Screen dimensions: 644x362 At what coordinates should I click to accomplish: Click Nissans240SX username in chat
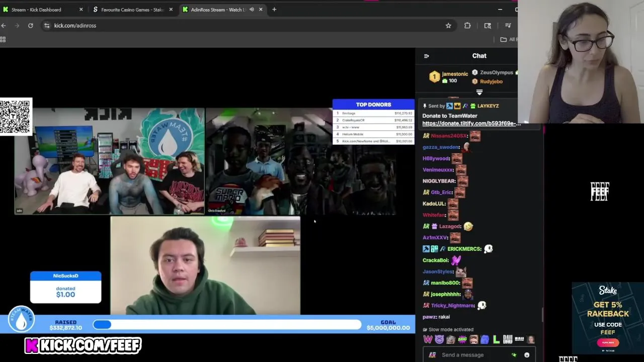click(449, 136)
